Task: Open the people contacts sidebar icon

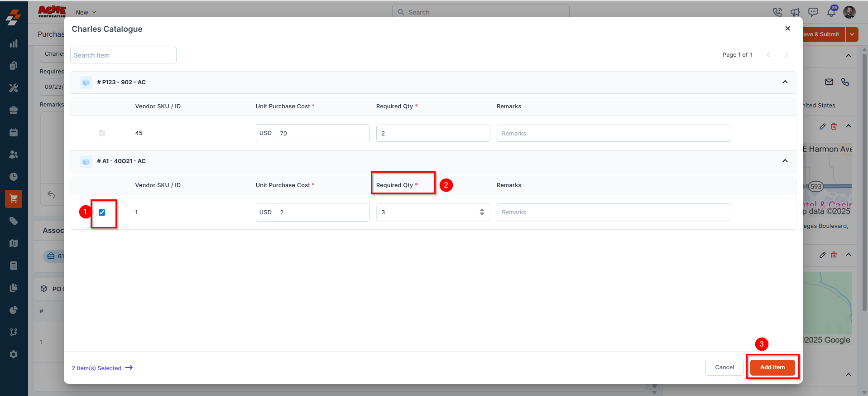Action: click(14, 155)
